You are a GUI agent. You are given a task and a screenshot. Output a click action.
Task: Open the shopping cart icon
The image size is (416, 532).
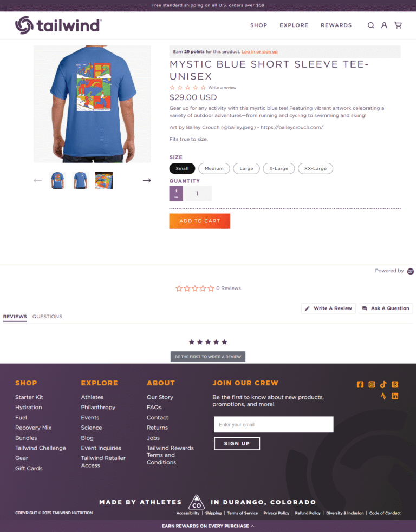pyautogui.click(x=398, y=25)
